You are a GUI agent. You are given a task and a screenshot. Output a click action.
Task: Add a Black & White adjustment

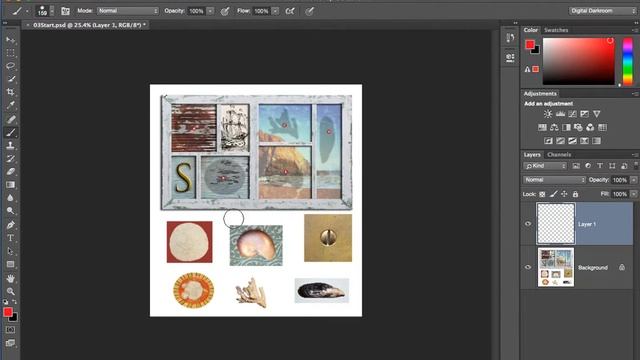pyautogui.click(x=566, y=127)
